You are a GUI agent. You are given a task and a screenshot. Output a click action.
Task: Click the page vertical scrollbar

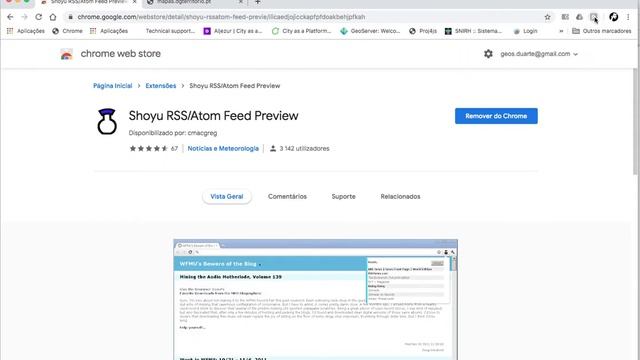point(636,121)
